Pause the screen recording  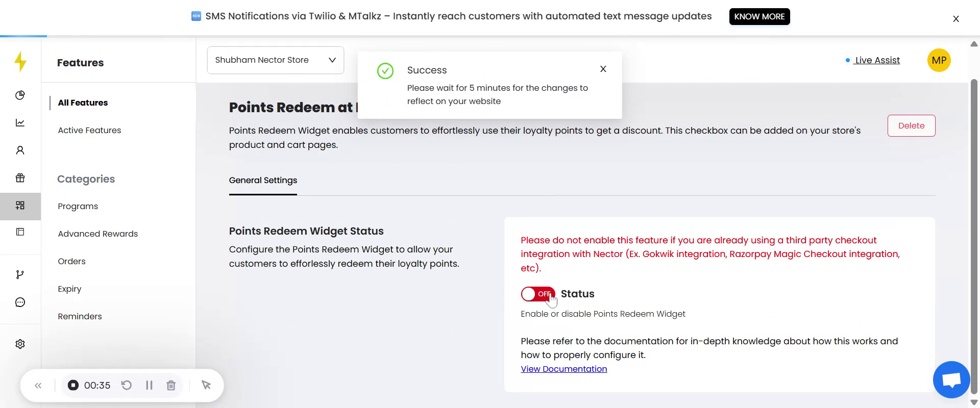(149, 386)
